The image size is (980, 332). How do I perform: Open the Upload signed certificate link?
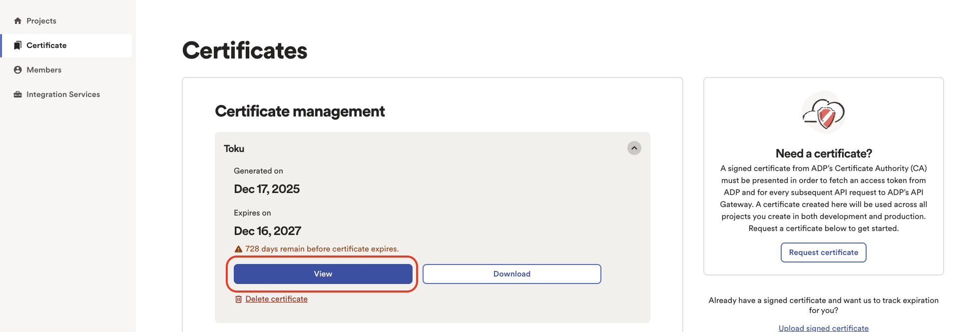(x=824, y=328)
